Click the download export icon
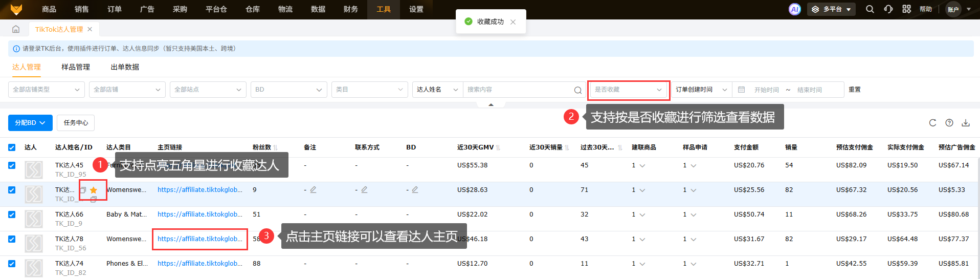The height and width of the screenshot is (279, 980). 966,123
